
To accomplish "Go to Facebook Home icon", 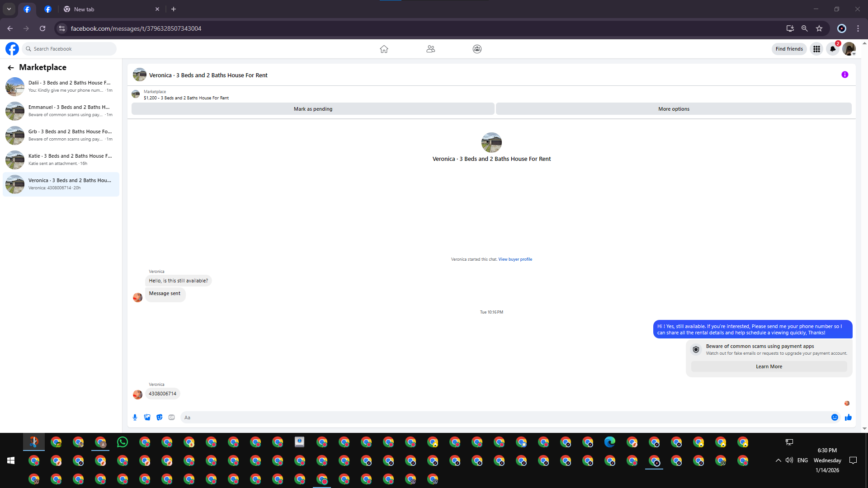I will pos(384,49).
